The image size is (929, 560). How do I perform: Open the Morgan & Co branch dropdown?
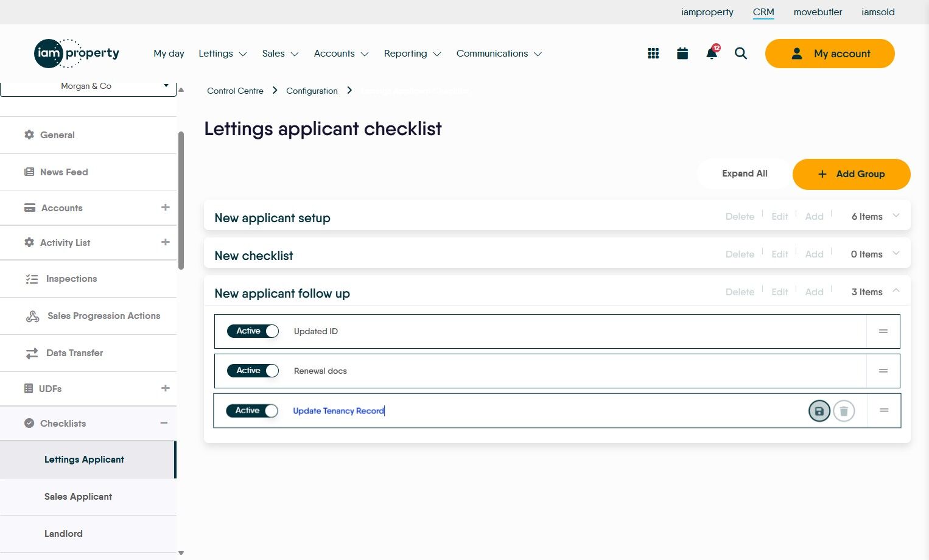tap(88, 86)
